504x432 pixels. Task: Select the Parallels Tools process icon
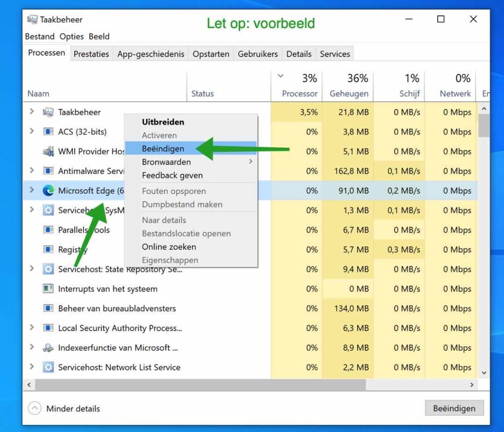48,230
